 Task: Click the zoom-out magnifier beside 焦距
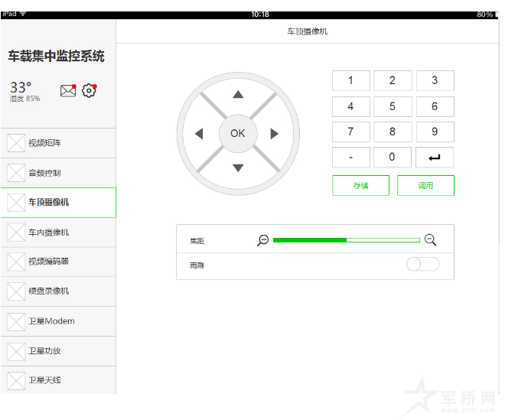(x=263, y=240)
